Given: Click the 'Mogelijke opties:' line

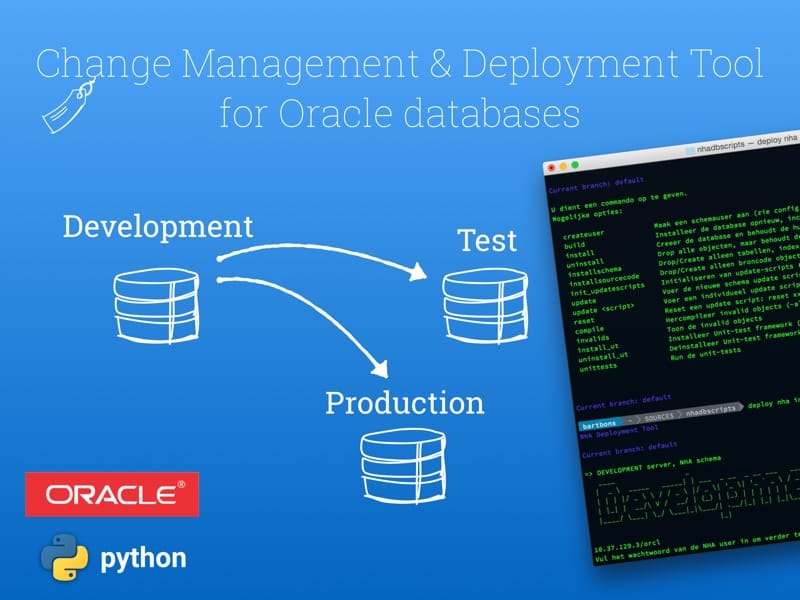Looking at the screenshot, I should [587, 215].
